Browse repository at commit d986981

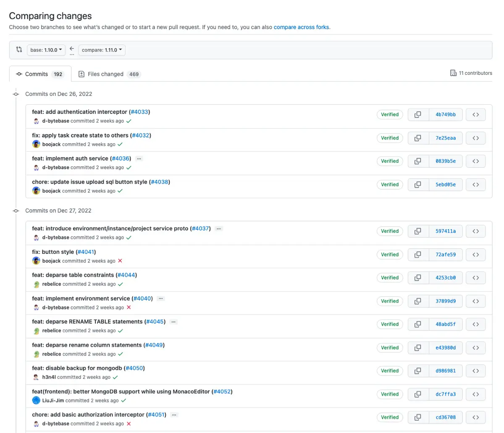coord(475,371)
